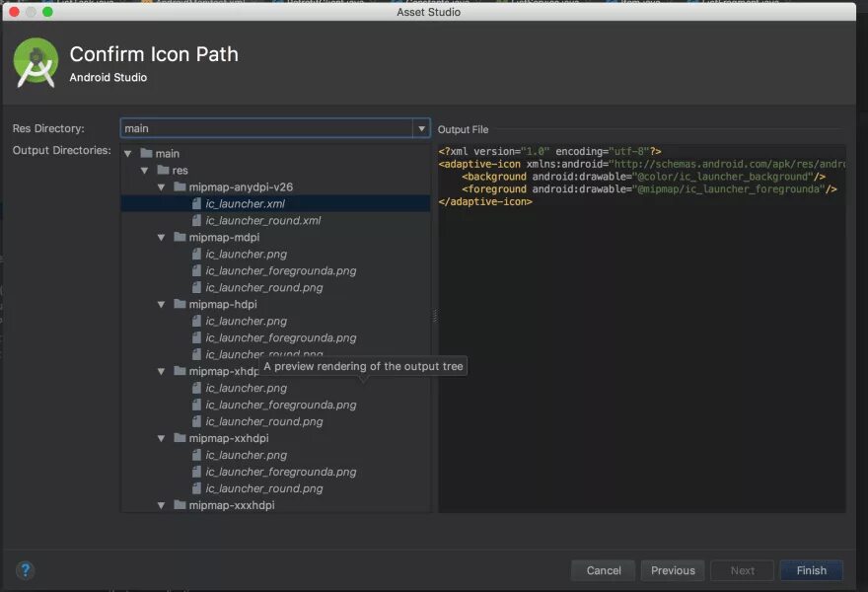Screen dimensions: 868x592
Task: Click the mipmap-xxhdpi folder icon
Action: click(180, 438)
